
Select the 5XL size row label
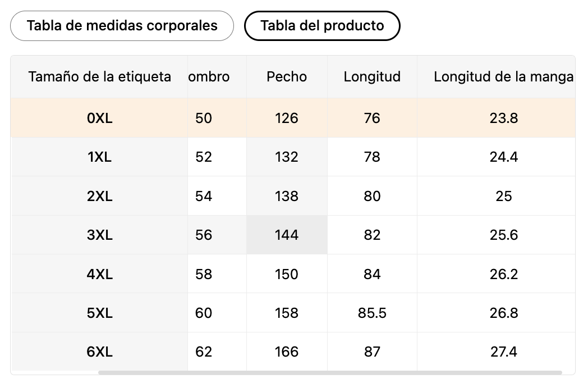[99, 313]
